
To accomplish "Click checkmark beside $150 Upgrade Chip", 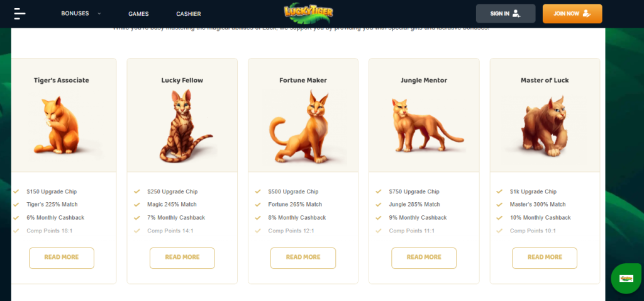I will (16, 191).
